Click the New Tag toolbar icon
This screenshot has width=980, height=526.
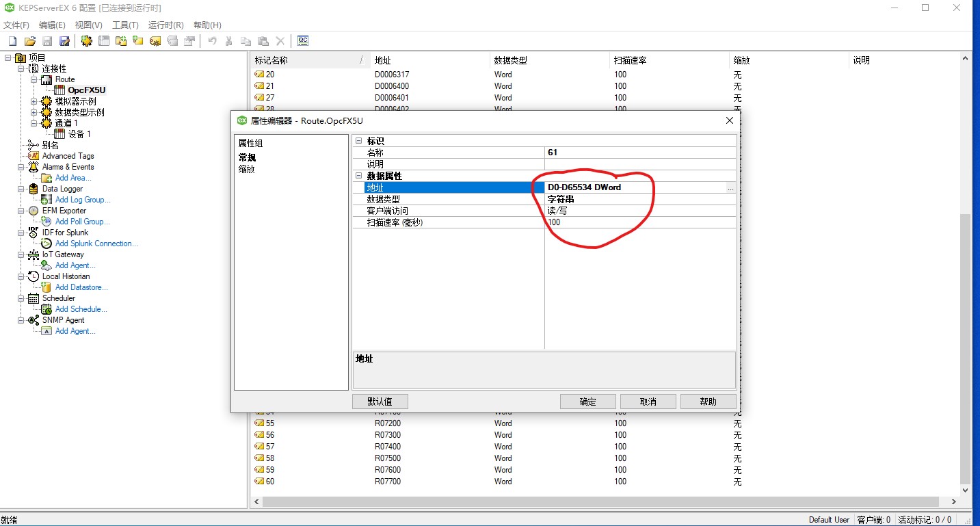tap(155, 41)
